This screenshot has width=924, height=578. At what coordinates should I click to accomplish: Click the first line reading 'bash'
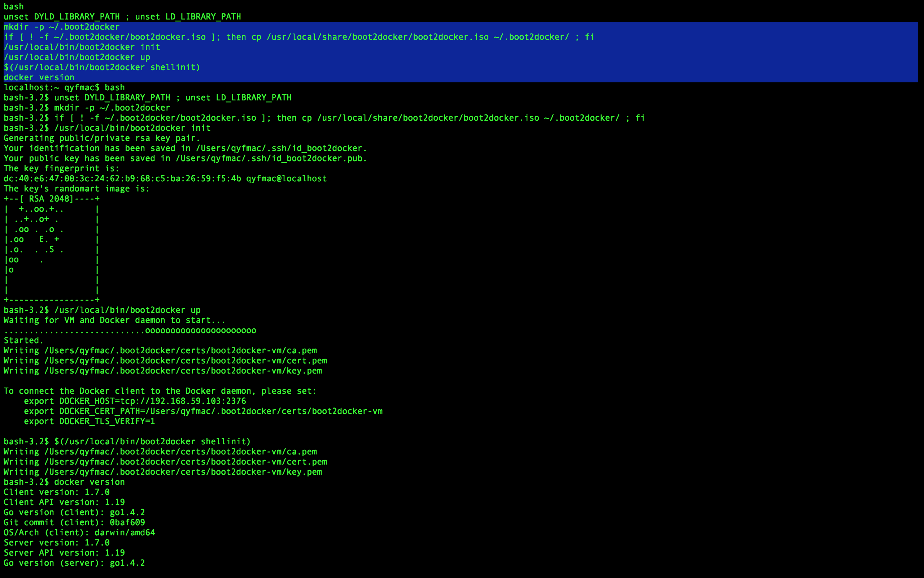[14, 7]
